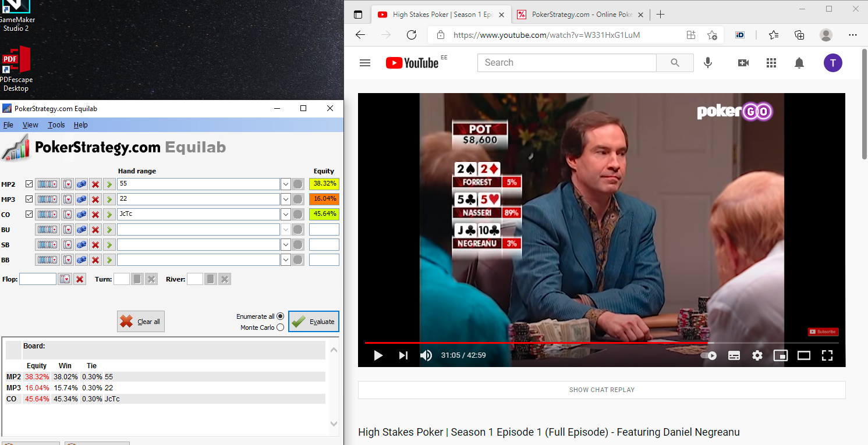868x445 pixels.
Task: Open hand range selector for BU row
Action: click(47, 229)
